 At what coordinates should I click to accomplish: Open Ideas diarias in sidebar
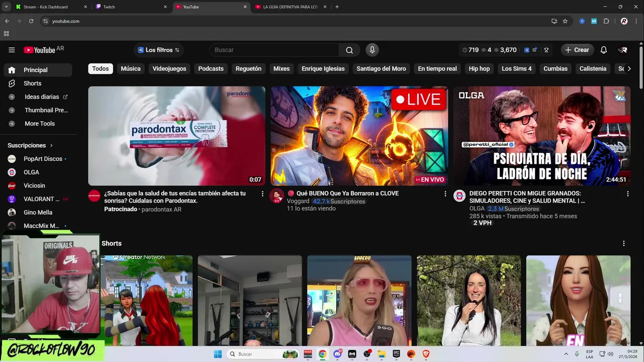click(38, 97)
